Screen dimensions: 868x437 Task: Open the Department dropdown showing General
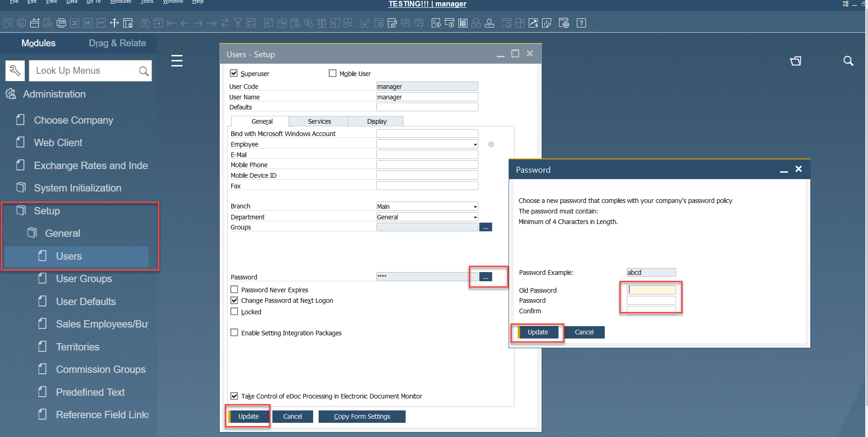tap(475, 217)
